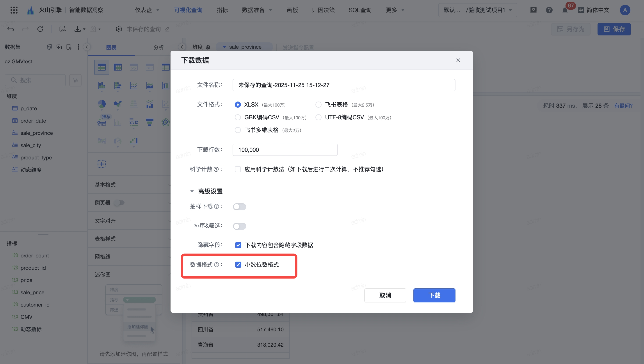Enable the 抽样下载 toggle switch
The width and height of the screenshot is (644, 364).
point(240,207)
